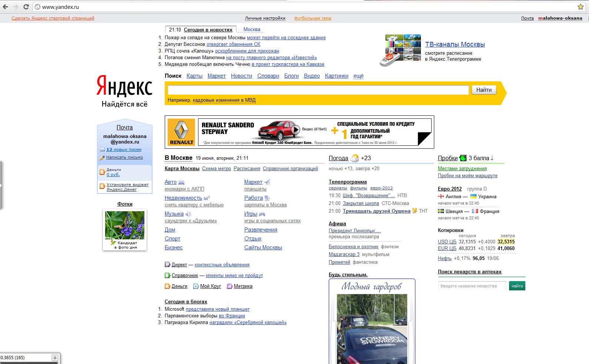Open the butterfly photo of the day
This screenshot has height=364, width=589.
tap(125, 225)
